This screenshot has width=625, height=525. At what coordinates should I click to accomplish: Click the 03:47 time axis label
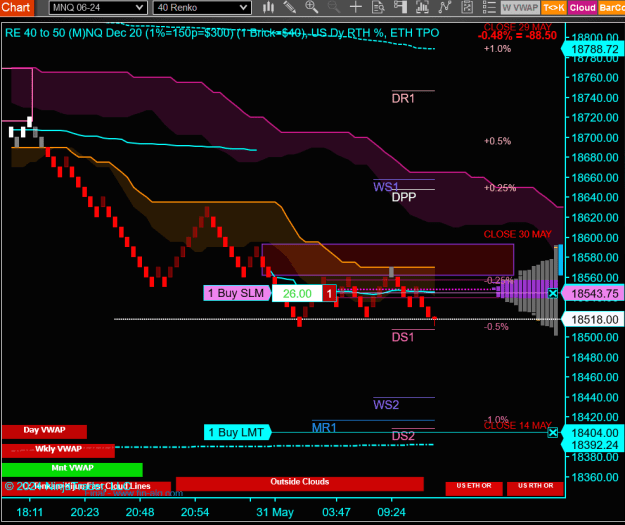pyautogui.click(x=336, y=512)
